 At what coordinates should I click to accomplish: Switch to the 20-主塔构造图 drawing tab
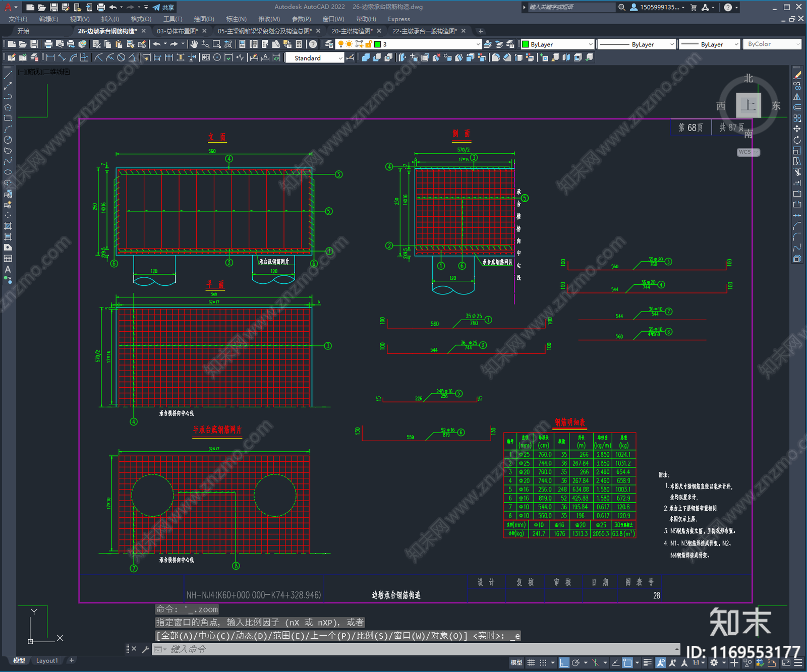[352, 31]
